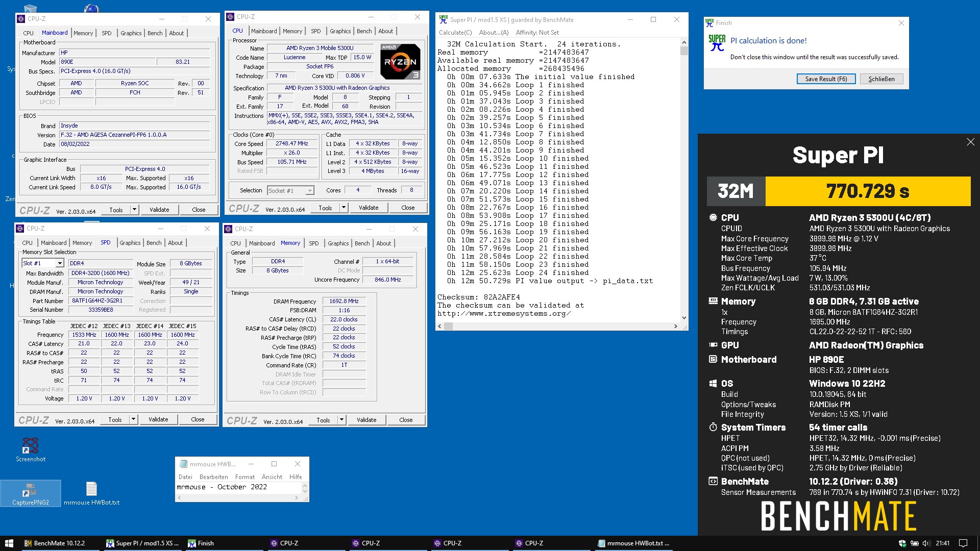
Task: Open the Format menu in Notepad
Action: (244, 477)
